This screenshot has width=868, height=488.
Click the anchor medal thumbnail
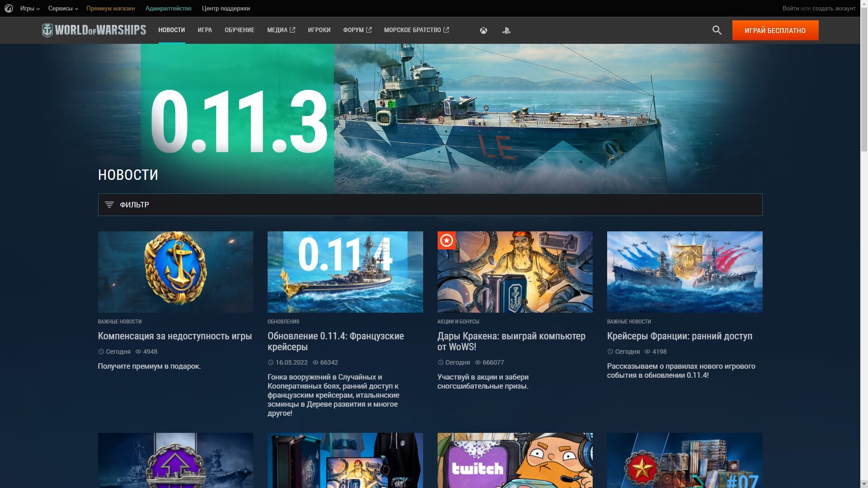pos(175,272)
